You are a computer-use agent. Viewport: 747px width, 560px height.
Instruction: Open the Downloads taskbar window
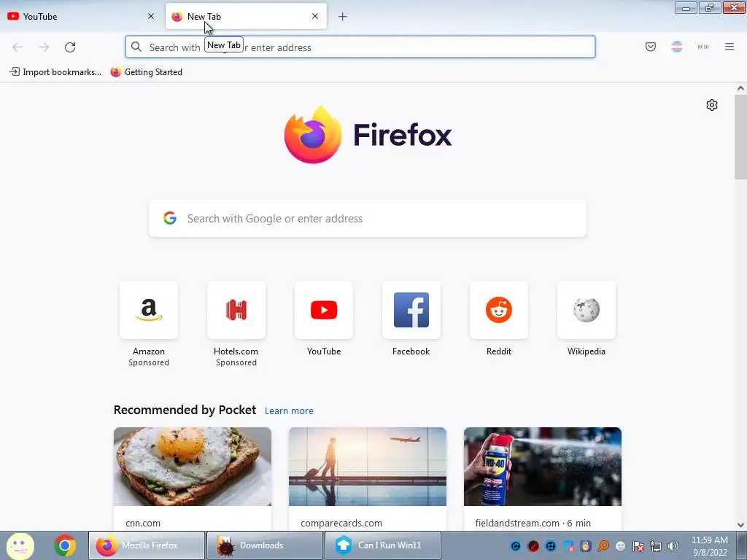[265, 545]
